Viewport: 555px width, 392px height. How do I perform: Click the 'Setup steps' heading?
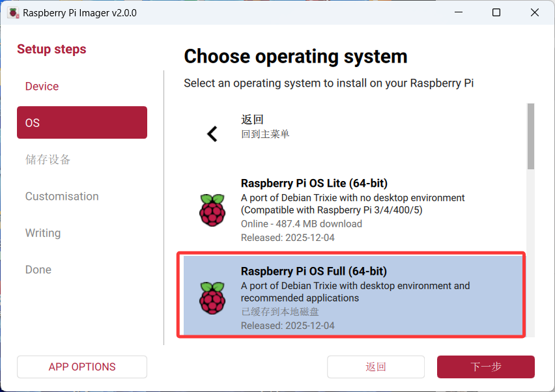point(51,49)
